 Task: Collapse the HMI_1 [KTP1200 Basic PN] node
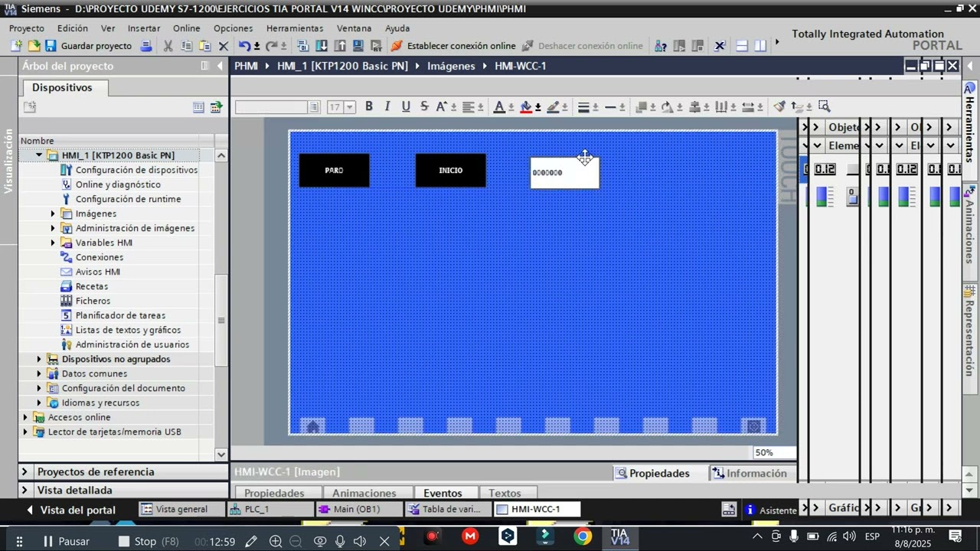tap(39, 155)
